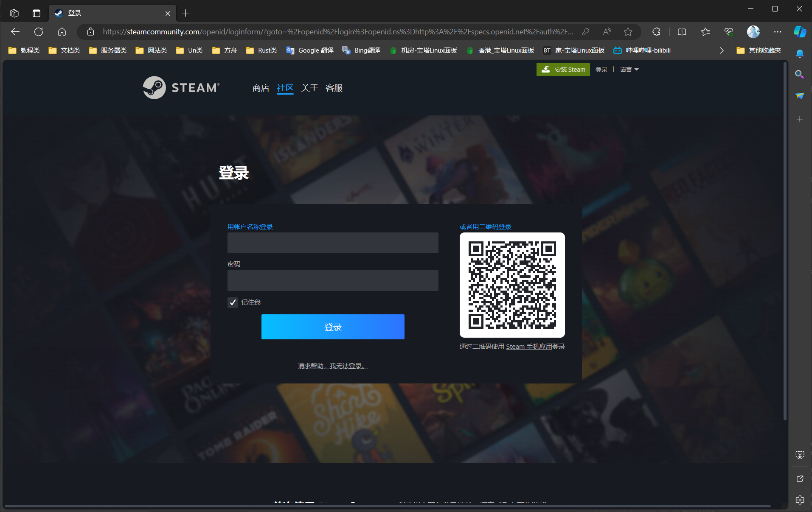Click the 登录 link in top bar
812x512 pixels.
point(601,70)
